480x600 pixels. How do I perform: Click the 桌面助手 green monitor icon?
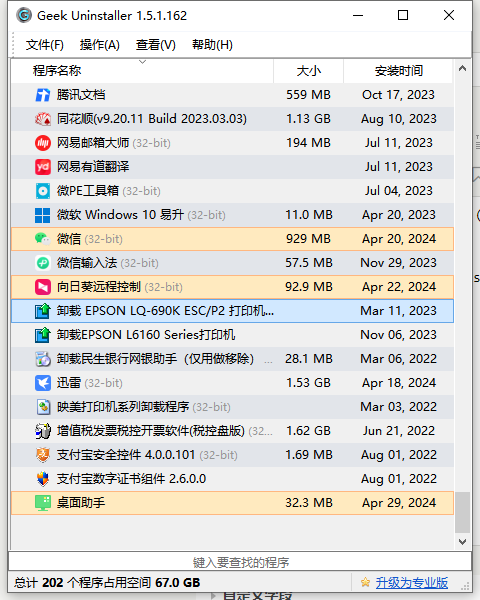click(42, 503)
